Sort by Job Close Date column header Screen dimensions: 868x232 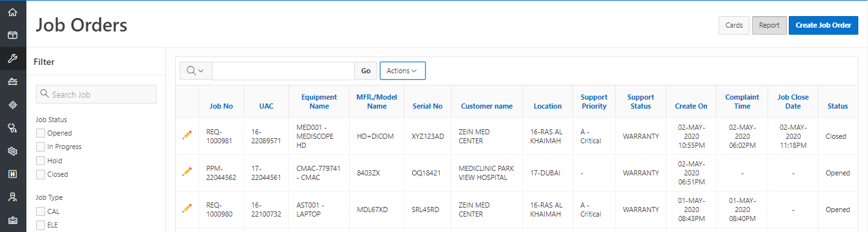click(793, 102)
